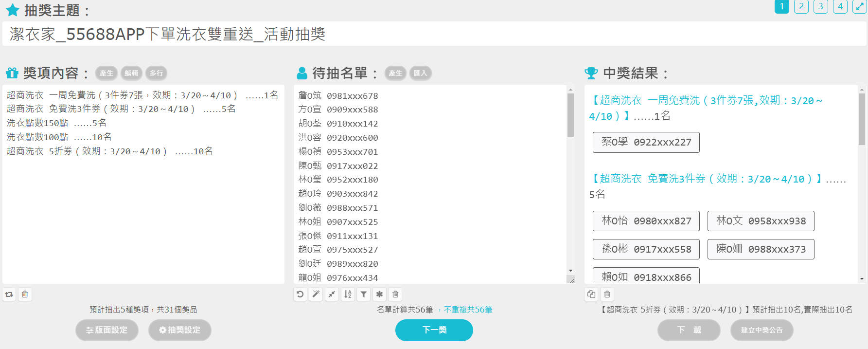
Task: Click 匯入 button beside 待抽名單
Action: point(420,73)
